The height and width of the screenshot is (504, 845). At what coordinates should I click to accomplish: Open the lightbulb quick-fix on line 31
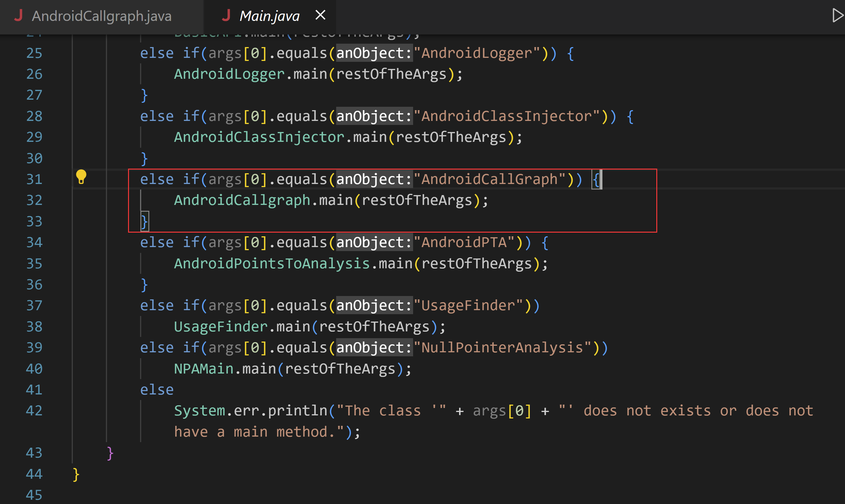point(81,177)
